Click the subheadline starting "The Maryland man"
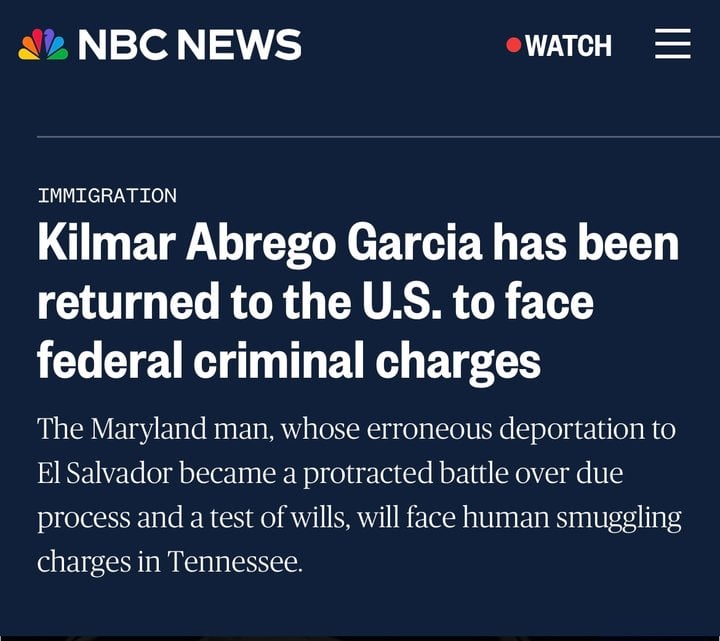720x641 pixels. click(359, 495)
